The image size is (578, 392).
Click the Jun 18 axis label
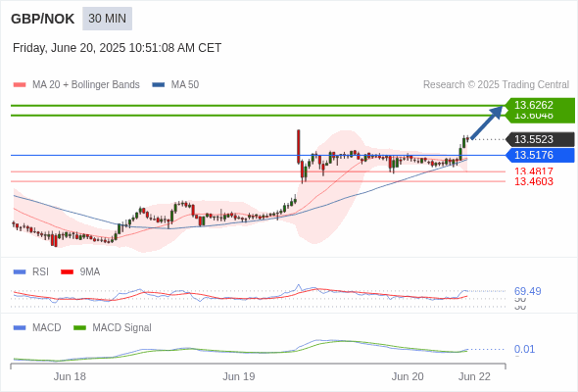click(x=70, y=377)
